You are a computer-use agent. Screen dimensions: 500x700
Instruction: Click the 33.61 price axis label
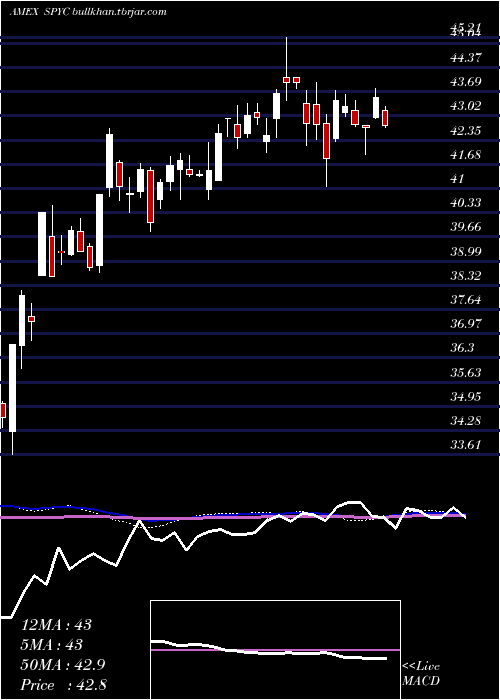(466, 445)
